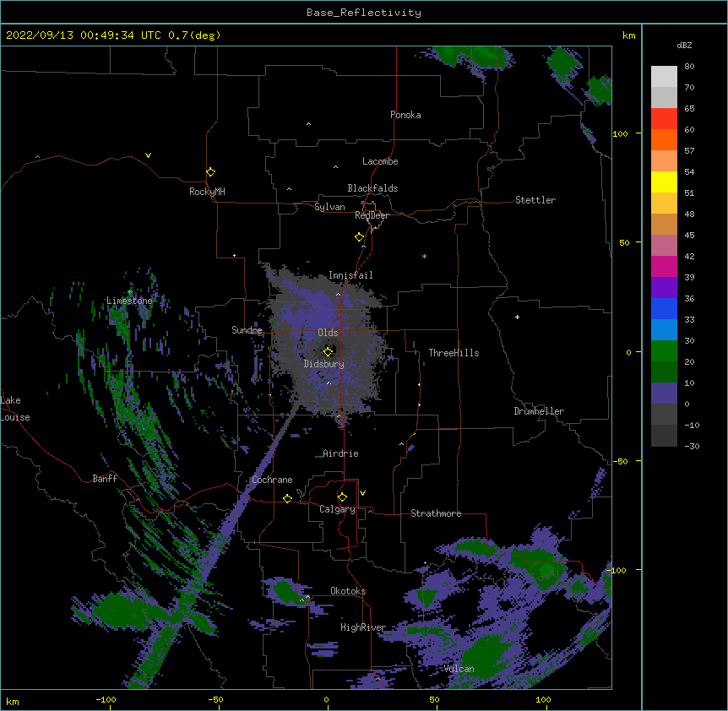The image size is (728, 711).
Task: Click the Cochrane town label
Action: 272,480
